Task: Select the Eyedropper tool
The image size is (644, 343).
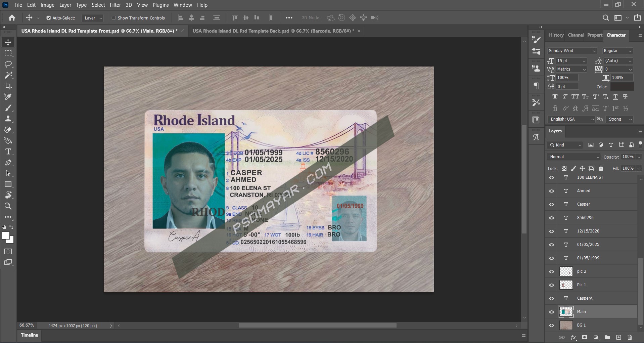Action: pos(8,97)
